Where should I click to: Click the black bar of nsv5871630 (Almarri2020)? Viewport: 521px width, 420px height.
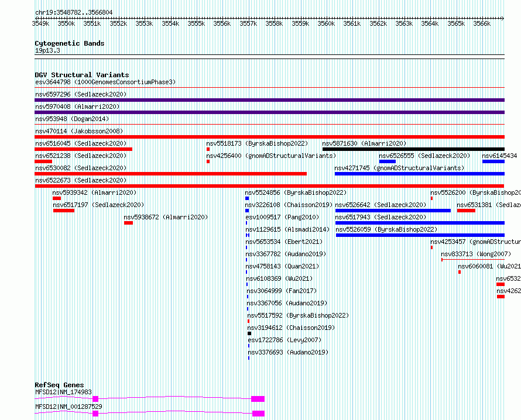[414, 149]
